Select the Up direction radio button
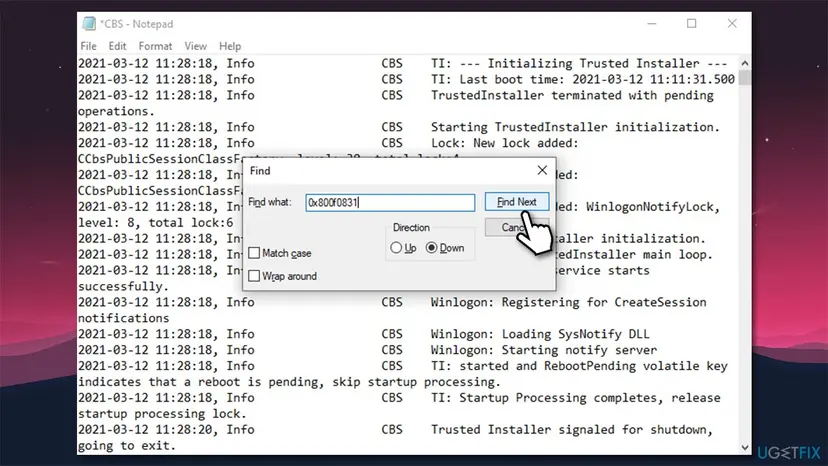This screenshot has width=828, height=466. point(396,247)
